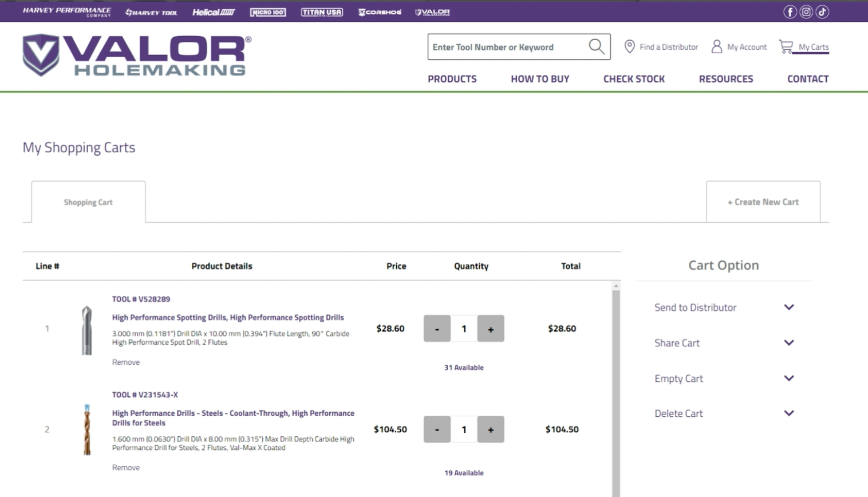The image size is (868, 497).
Task: Click the tool number search field
Action: point(507,47)
